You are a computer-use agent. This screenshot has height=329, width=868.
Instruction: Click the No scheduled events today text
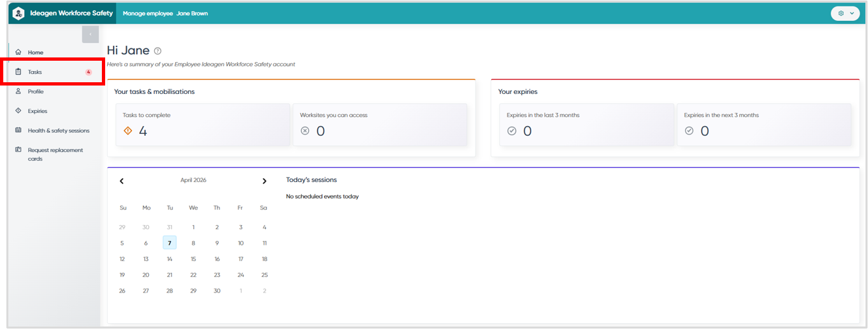pyautogui.click(x=322, y=196)
